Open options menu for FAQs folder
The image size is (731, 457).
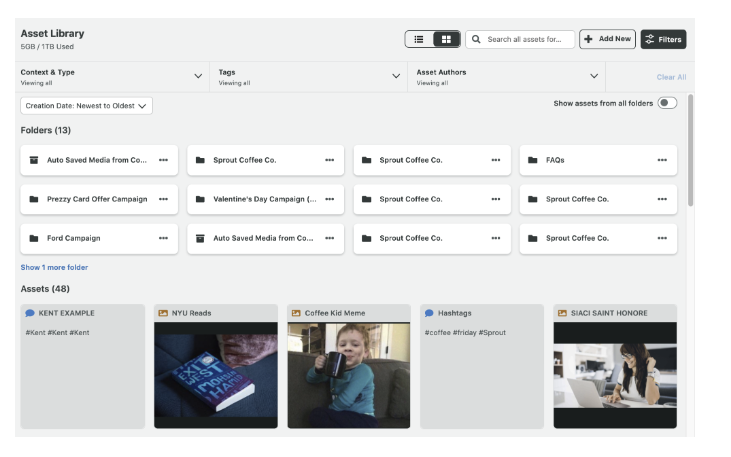click(662, 160)
